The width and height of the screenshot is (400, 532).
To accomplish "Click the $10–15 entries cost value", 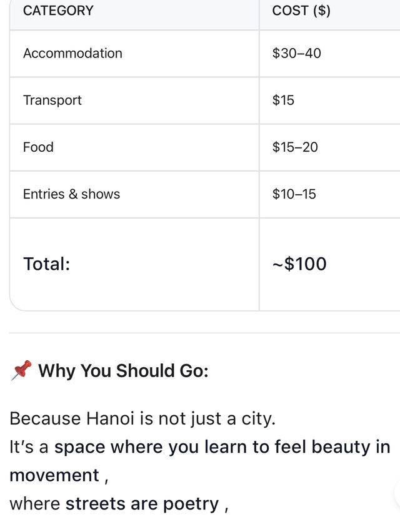I will tap(294, 194).
